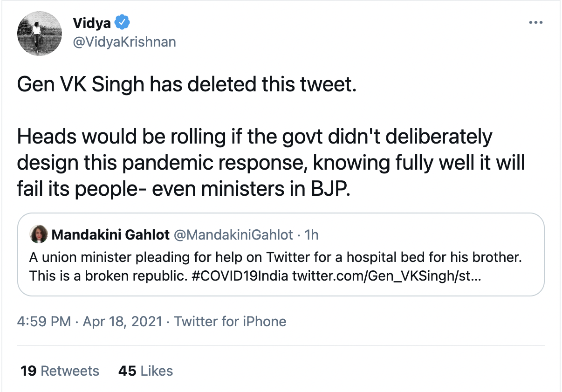View the 45 Likes list

point(146,371)
